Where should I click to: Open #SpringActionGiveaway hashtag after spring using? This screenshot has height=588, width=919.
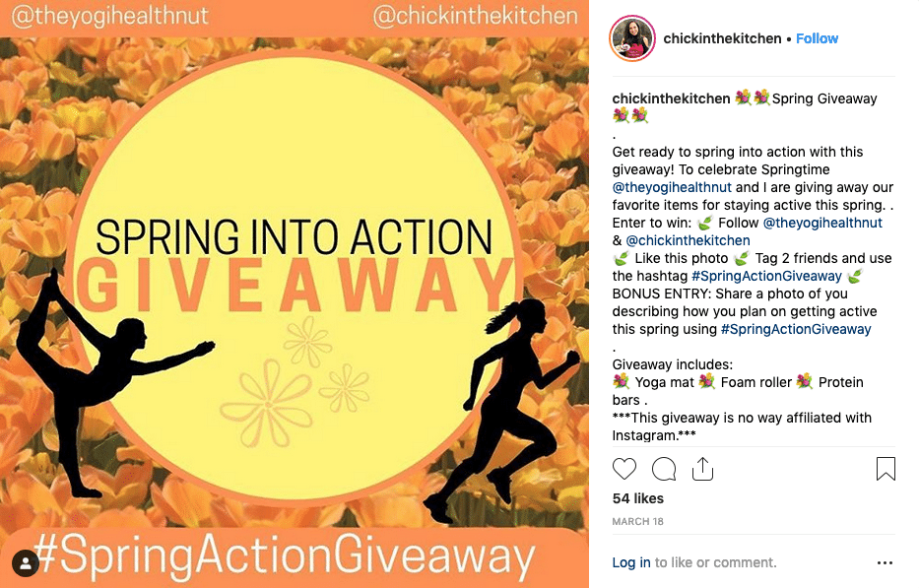[x=796, y=330]
